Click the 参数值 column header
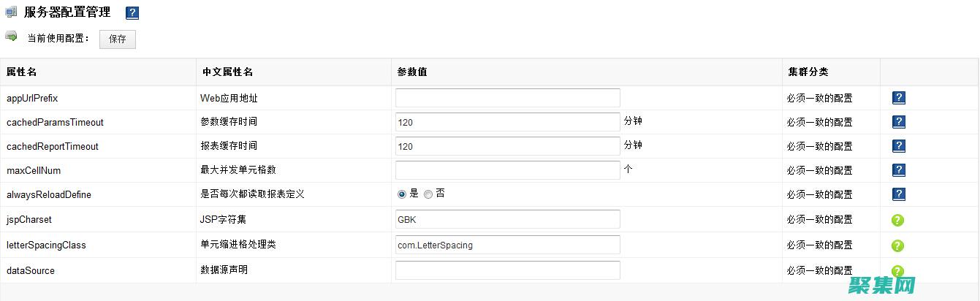This screenshot has width=980, height=301. click(412, 72)
